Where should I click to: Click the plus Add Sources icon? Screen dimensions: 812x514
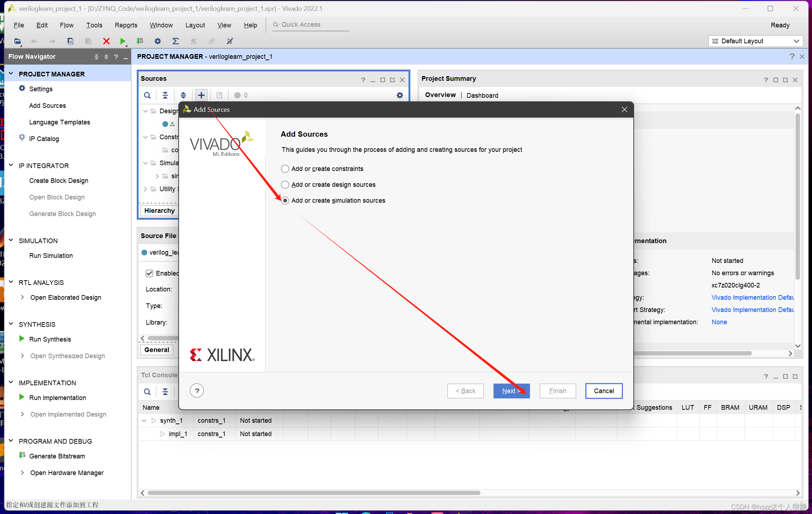pyautogui.click(x=201, y=95)
